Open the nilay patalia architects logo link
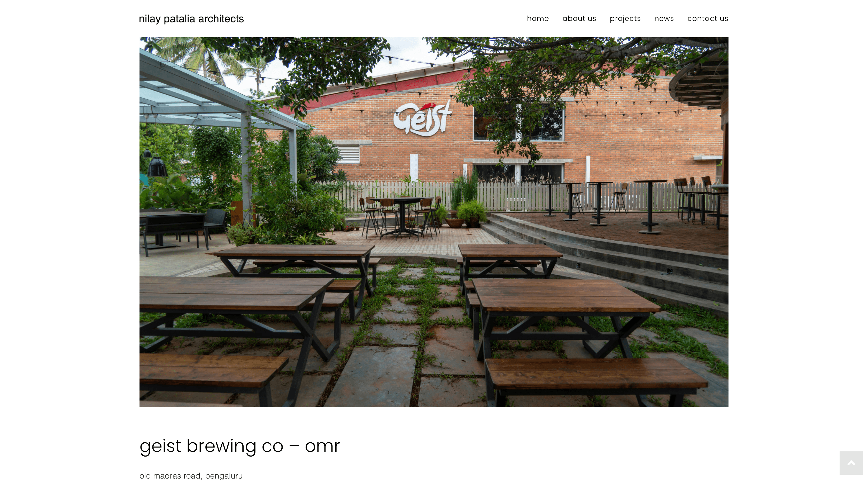This screenshot has height=485, width=868. [191, 19]
